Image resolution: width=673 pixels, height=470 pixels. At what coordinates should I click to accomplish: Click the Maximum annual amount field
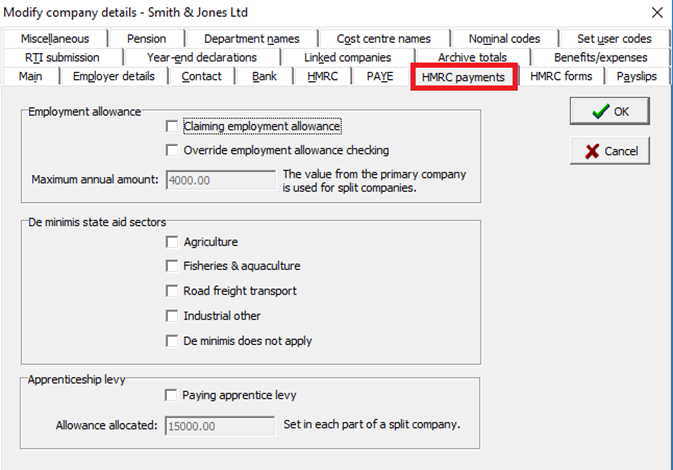pyautogui.click(x=220, y=180)
